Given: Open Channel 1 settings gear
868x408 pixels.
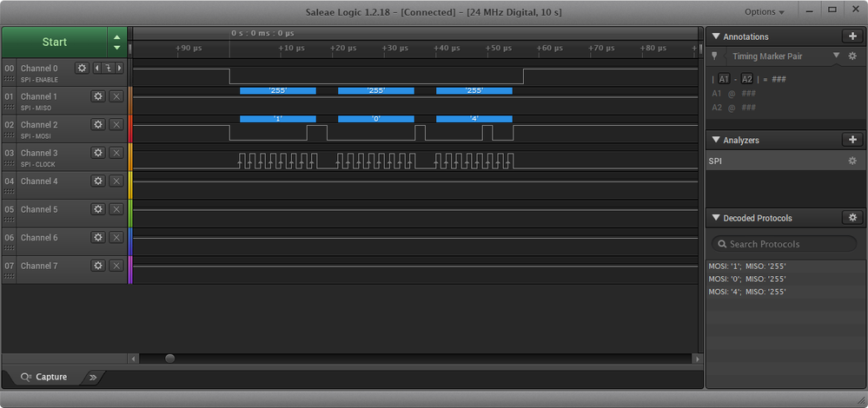Looking at the screenshot, I should point(98,96).
